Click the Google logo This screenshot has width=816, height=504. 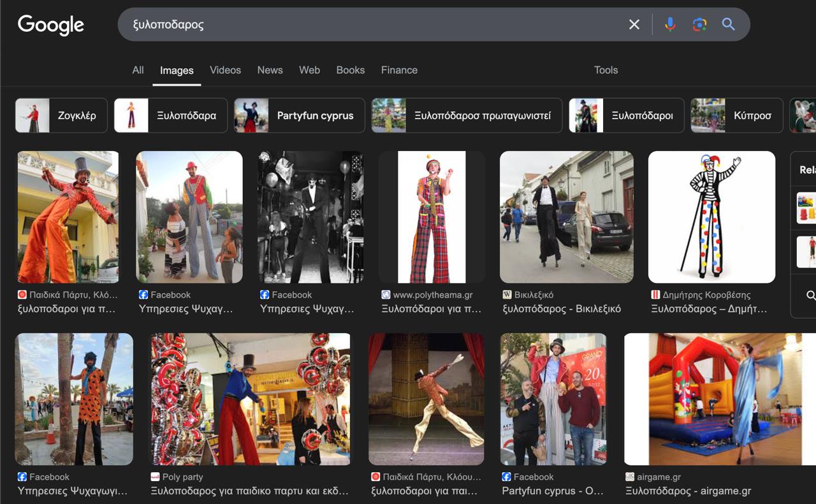(51, 25)
